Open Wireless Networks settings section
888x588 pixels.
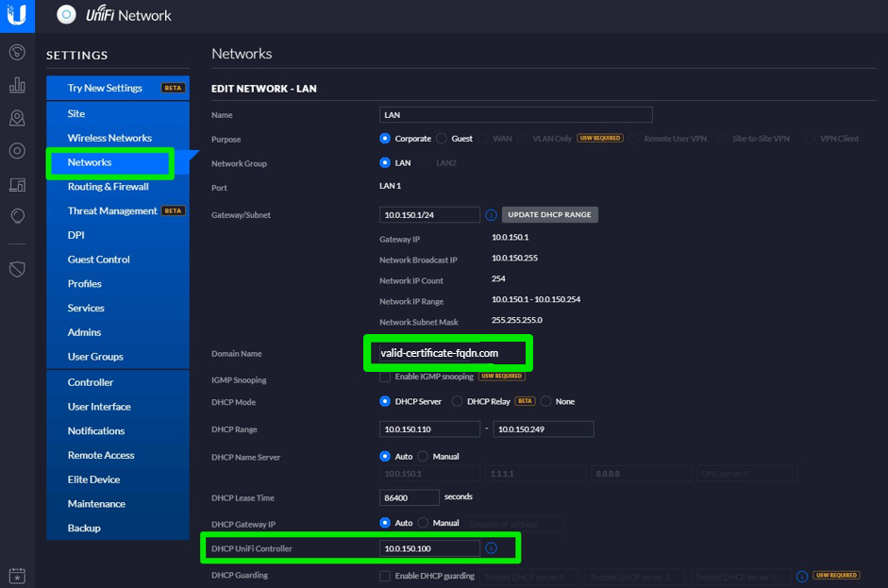(x=109, y=138)
